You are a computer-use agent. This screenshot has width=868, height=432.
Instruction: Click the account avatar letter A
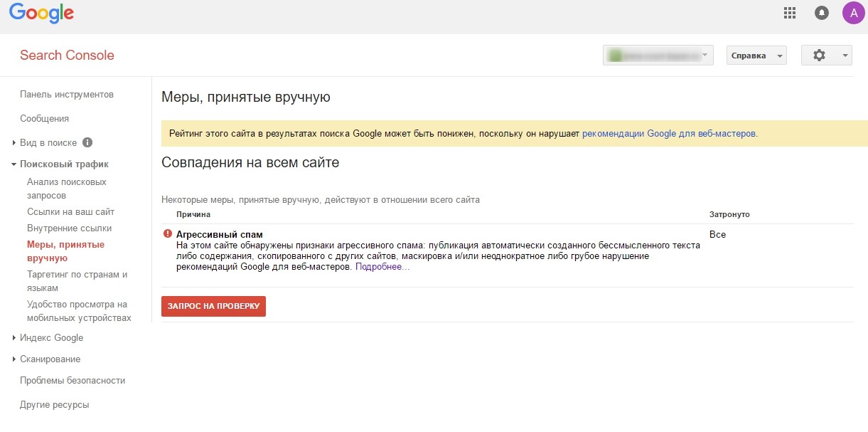pyautogui.click(x=853, y=12)
